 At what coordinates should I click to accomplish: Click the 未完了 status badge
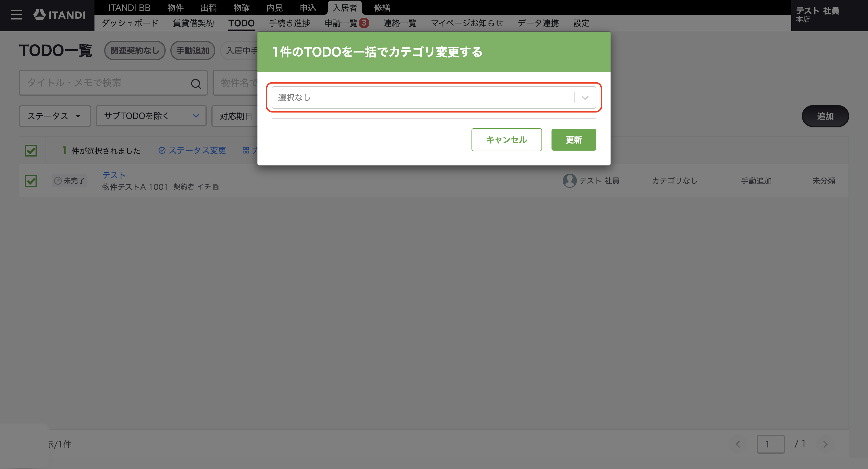(x=70, y=181)
